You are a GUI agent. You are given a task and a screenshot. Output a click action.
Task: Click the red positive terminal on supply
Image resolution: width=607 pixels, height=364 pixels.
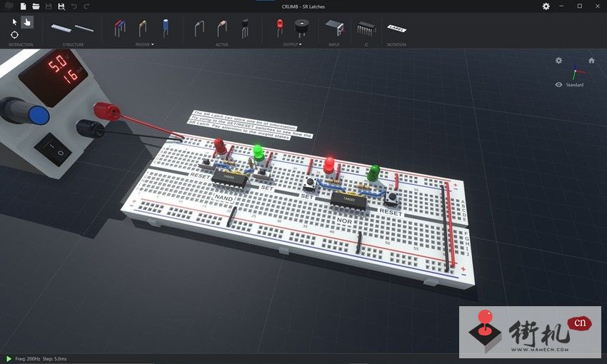pos(106,111)
